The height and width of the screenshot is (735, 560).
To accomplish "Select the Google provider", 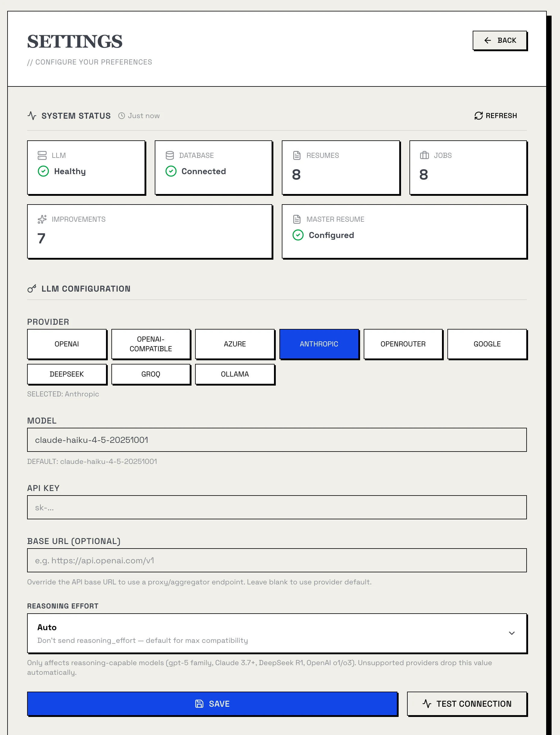I will coord(487,344).
